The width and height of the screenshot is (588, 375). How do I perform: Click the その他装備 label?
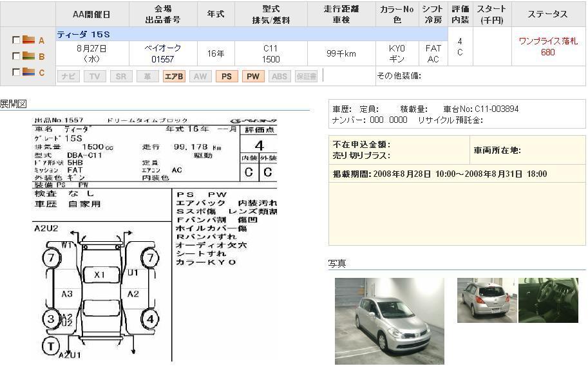[399, 76]
